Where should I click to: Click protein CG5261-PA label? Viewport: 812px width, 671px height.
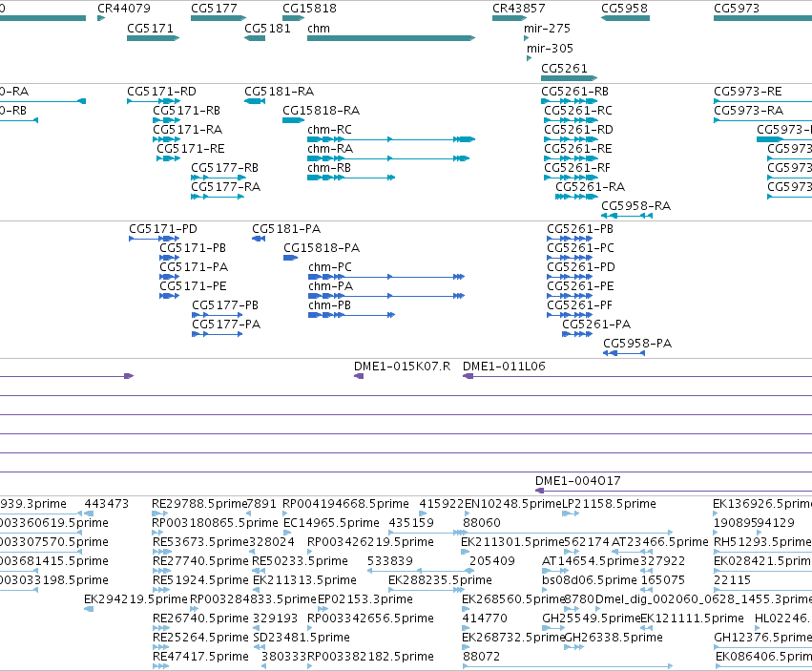tap(596, 325)
